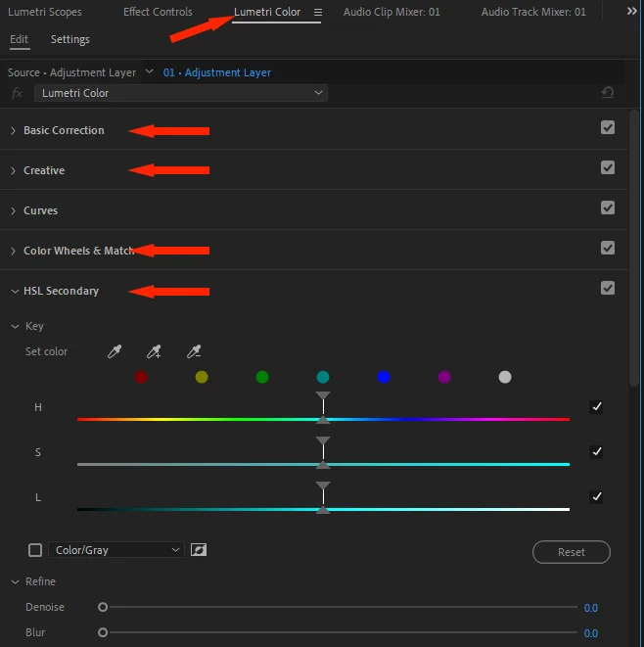
Task: Click the Source · Adjustment Layer label
Action: tap(71, 72)
